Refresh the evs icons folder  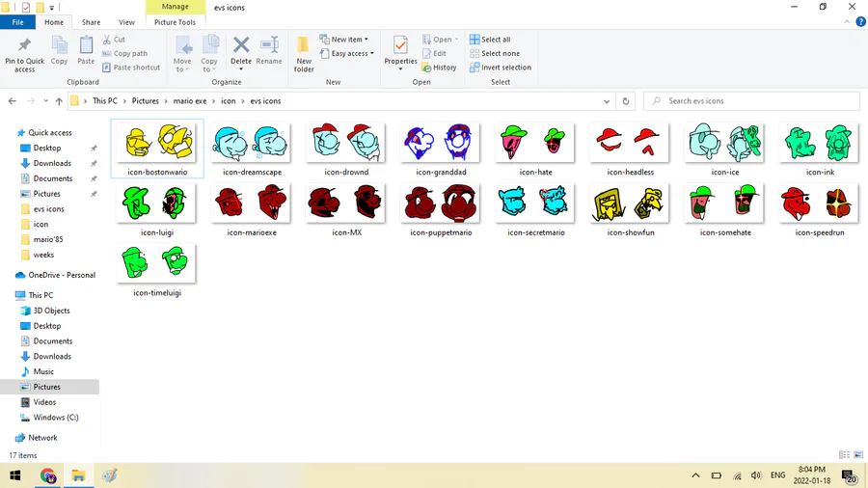[x=626, y=101]
